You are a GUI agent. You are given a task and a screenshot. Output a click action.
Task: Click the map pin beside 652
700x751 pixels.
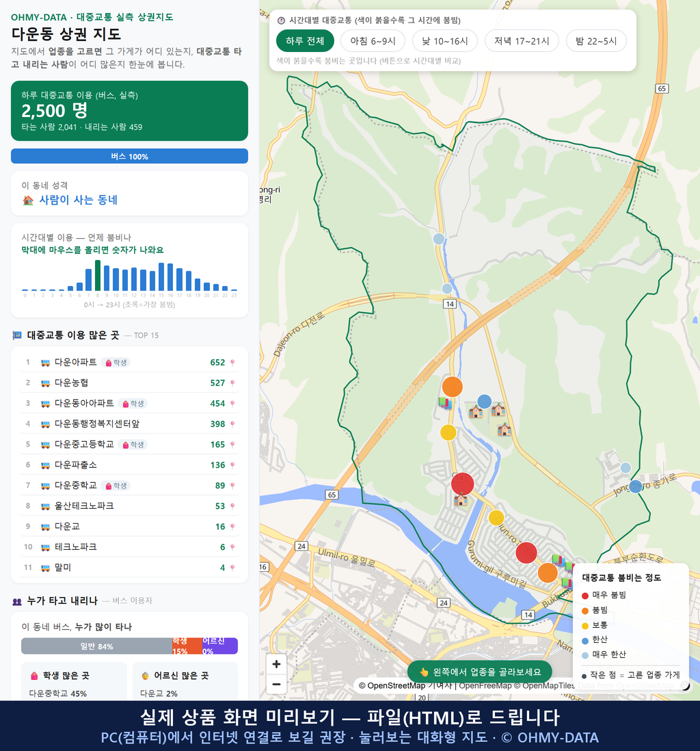click(232, 363)
